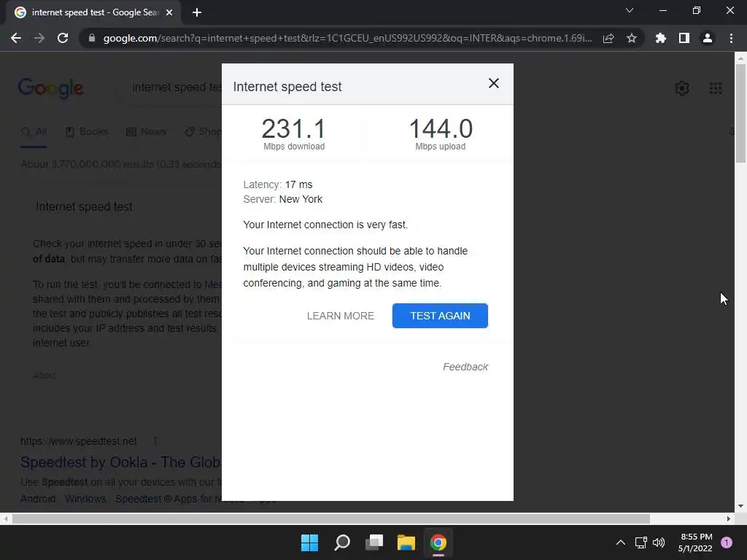Follow the Android sitelink under Speedtest
The height and width of the screenshot is (560, 747).
click(38, 499)
